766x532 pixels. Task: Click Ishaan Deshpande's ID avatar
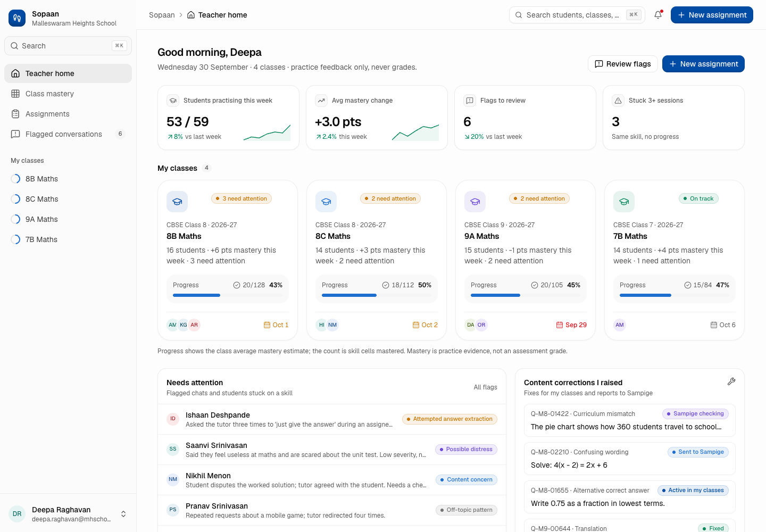(173, 419)
